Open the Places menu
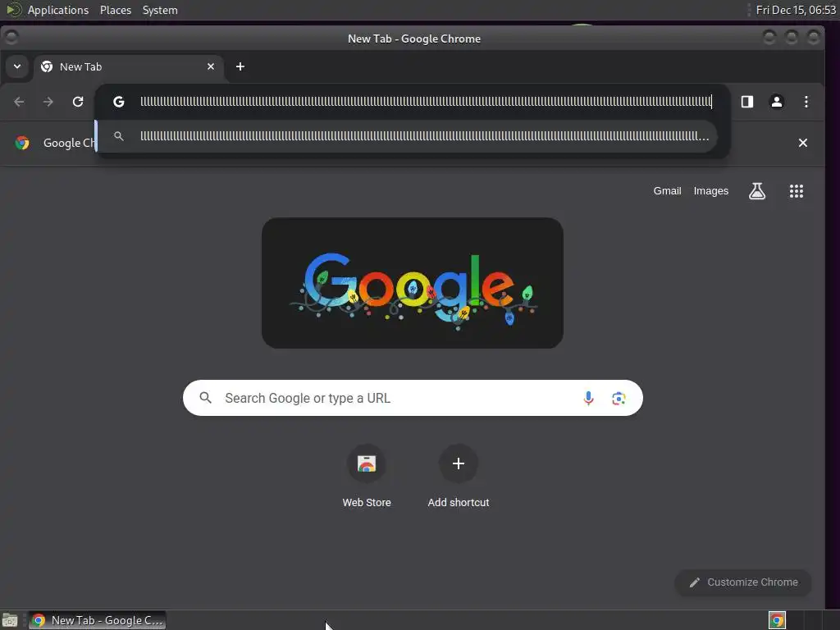Image resolution: width=840 pixels, height=630 pixels. (116, 10)
